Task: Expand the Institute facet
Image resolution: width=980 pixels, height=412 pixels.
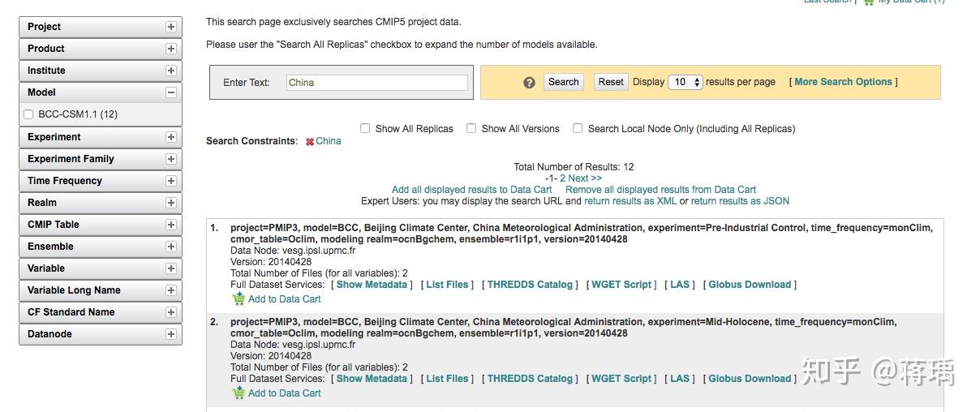Action: click(171, 71)
